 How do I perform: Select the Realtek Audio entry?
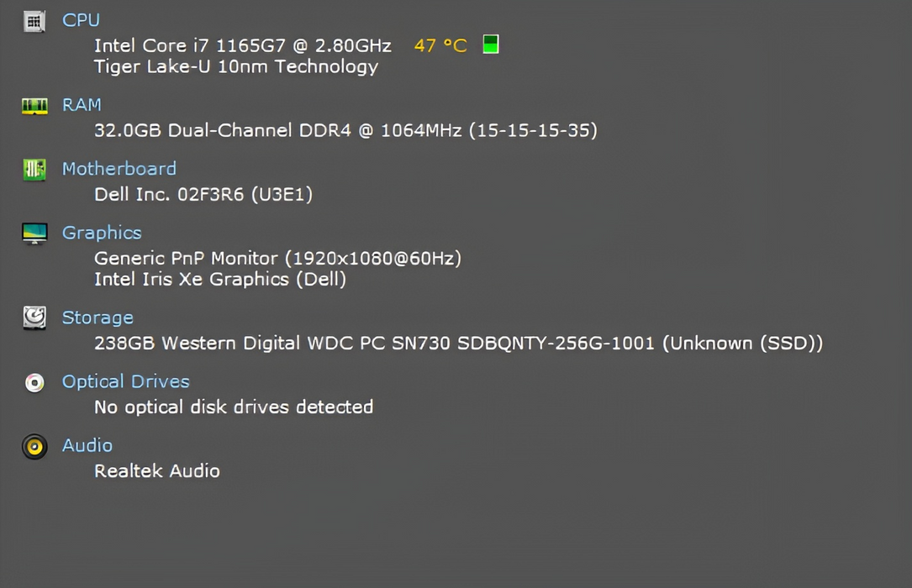tap(156, 470)
